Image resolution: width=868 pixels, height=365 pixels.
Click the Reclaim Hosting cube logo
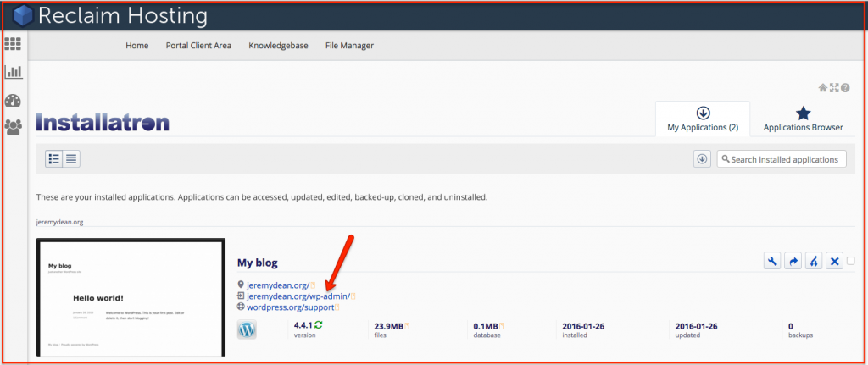click(23, 17)
